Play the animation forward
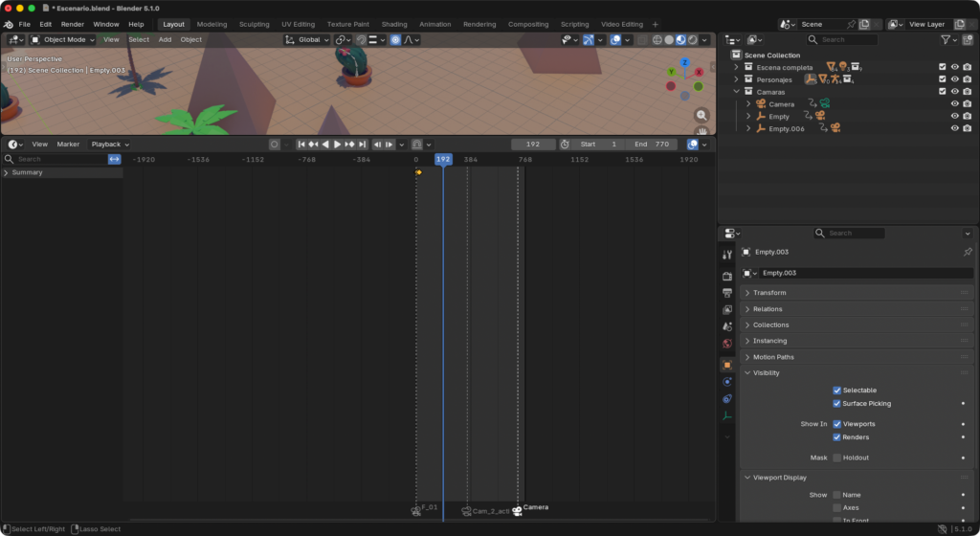The height and width of the screenshot is (536, 980). click(337, 145)
